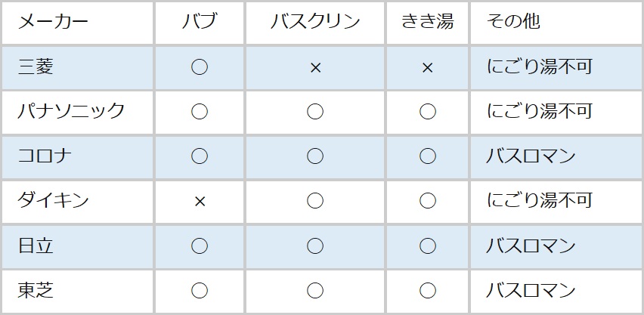The image size is (644, 315).
Task: Click the ○ under バスクリン for ダイキン
Action: 315,201
